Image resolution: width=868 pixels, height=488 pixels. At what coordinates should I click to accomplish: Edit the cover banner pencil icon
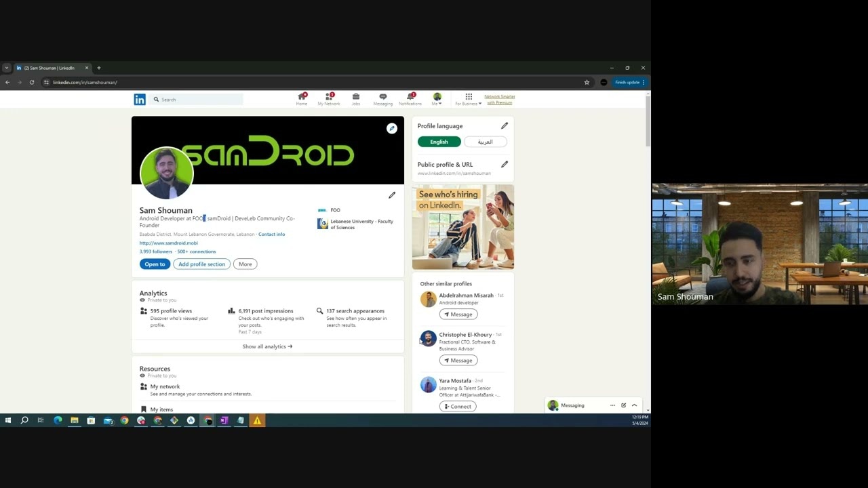pyautogui.click(x=392, y=128)
